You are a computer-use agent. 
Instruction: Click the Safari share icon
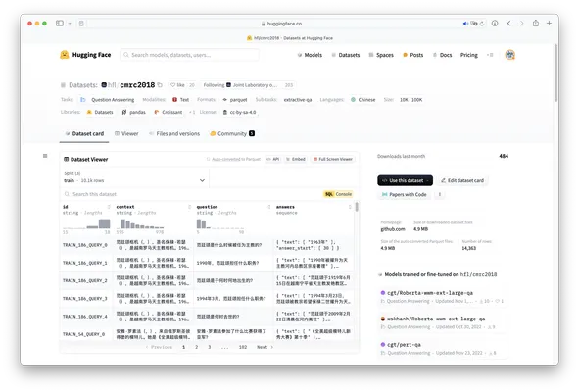tap(536, 23)
